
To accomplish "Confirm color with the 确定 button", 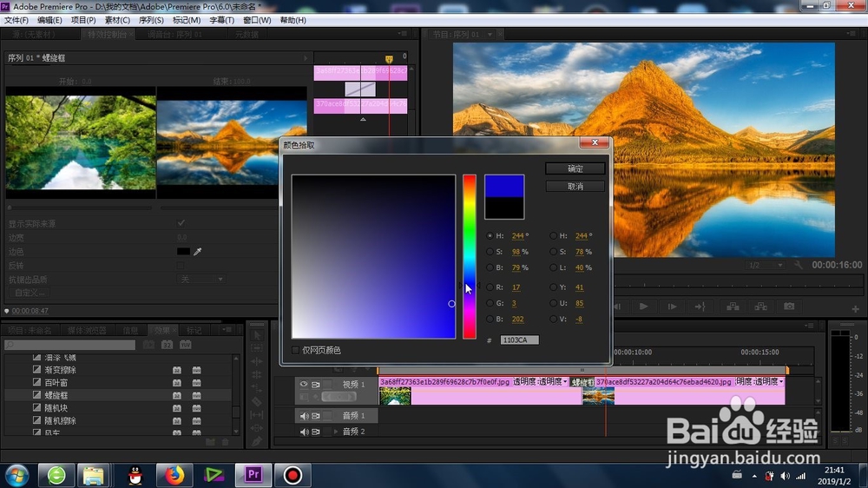I will click(575, 168).
